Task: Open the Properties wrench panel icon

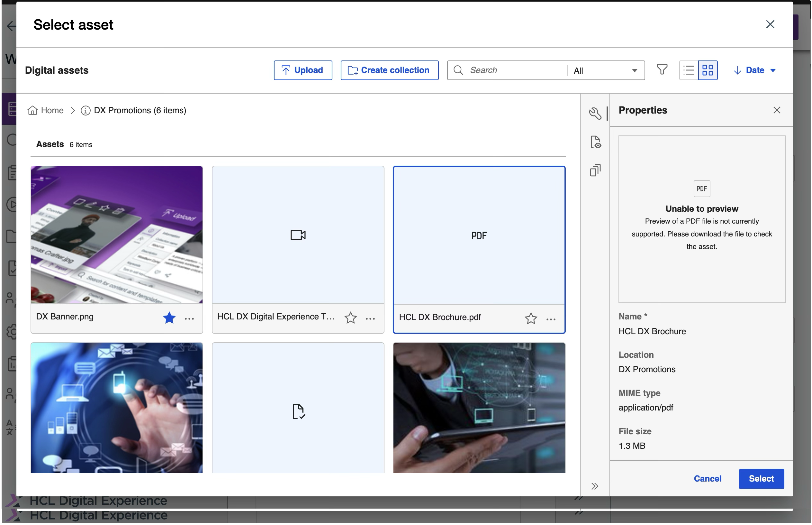Action: click(595, 114)
